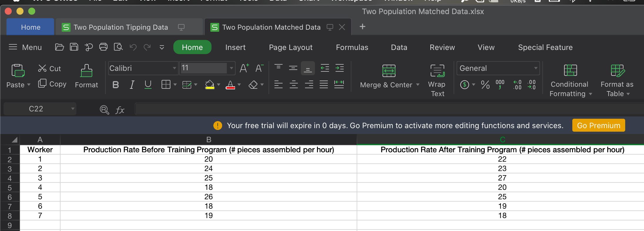
Task: Increase decimal places
Action: [517, 85]
